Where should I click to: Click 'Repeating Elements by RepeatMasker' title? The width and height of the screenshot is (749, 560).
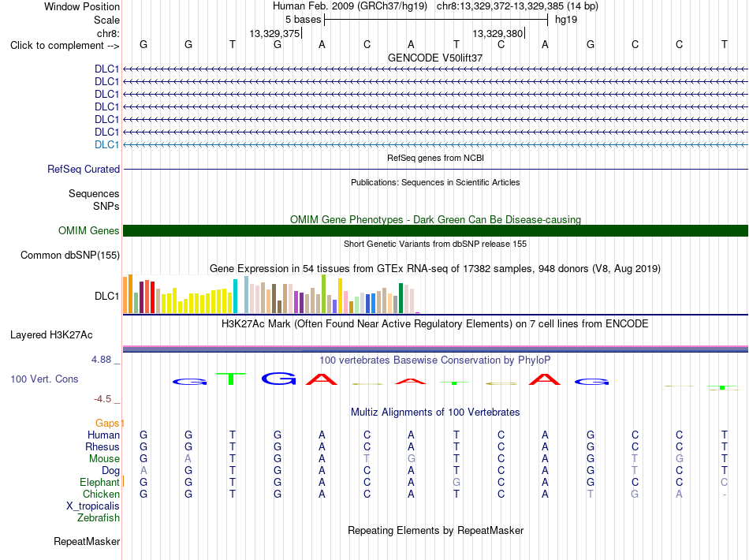pyautogui.click(x=435, y=530)
